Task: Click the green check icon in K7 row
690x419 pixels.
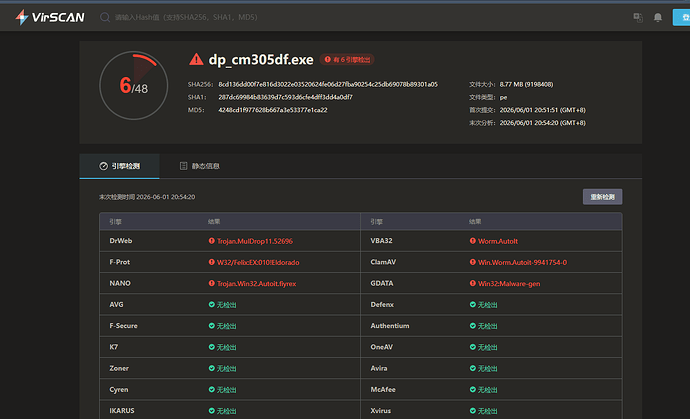Action: pyautogui.click(x=212, y=347)
